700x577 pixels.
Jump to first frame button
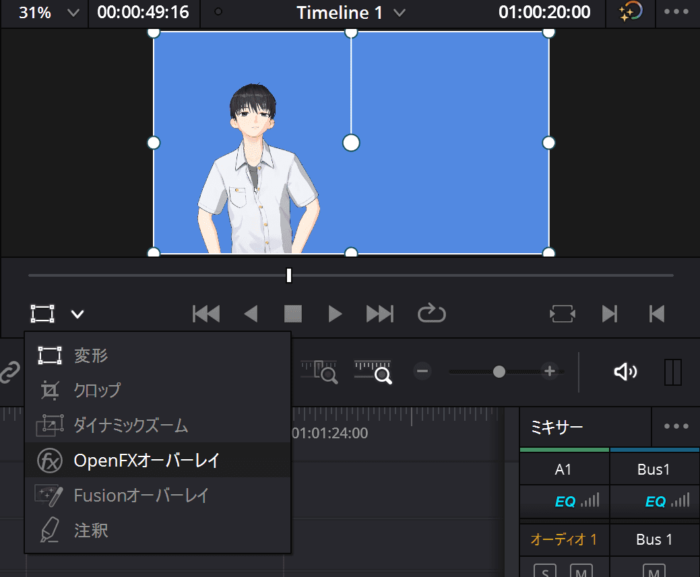206,314
